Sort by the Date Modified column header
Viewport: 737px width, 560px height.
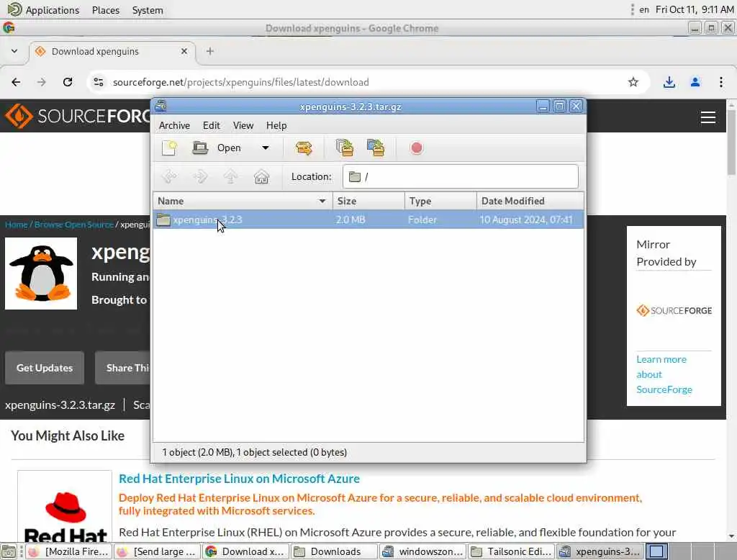tap(530, 202)
